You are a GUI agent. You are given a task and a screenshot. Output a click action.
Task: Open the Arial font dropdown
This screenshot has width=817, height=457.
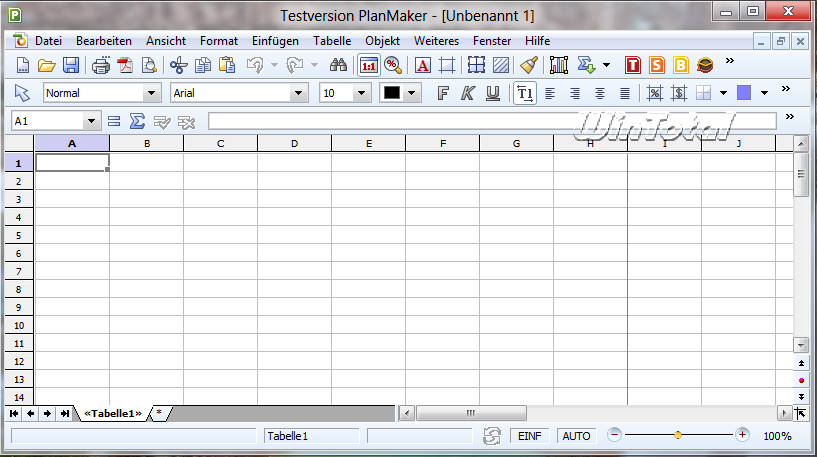click(x=298, y=93)
